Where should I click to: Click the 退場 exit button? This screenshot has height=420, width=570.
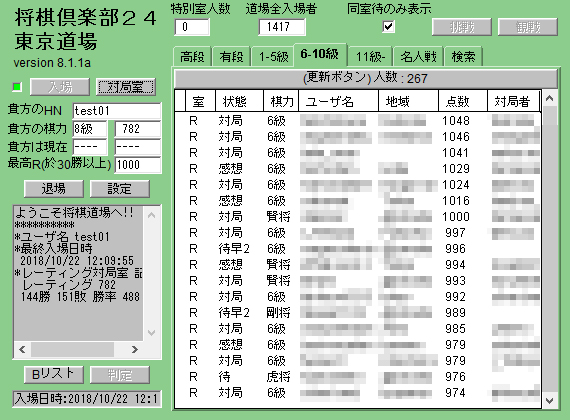click(x=54, y=189)
